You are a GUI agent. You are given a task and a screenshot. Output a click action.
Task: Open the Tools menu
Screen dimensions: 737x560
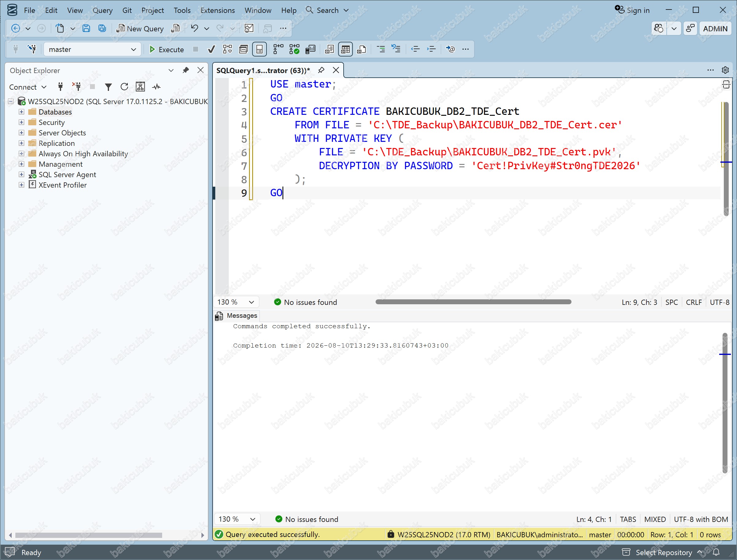[x=182, y=10]
